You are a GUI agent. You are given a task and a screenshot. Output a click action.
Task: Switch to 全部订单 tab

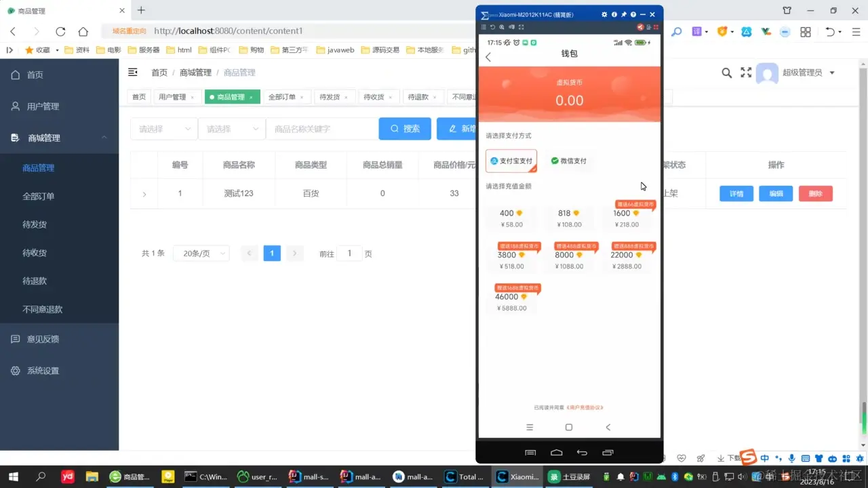point(285,97)
